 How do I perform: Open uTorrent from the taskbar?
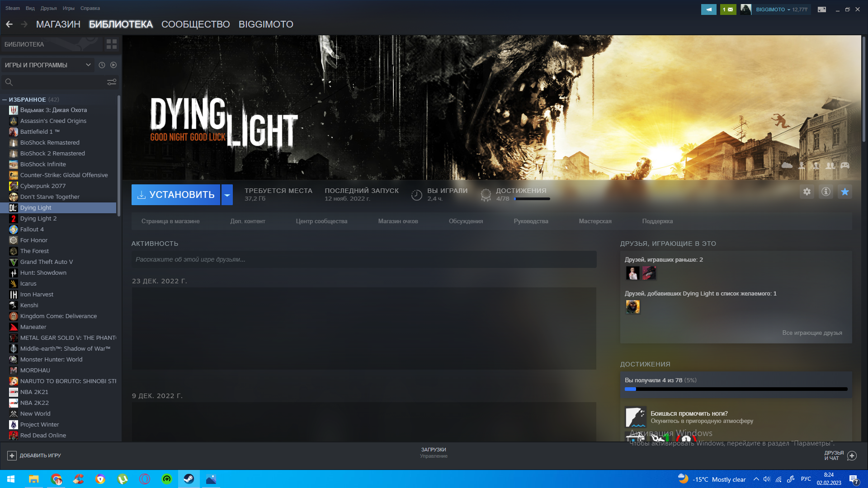123,479
